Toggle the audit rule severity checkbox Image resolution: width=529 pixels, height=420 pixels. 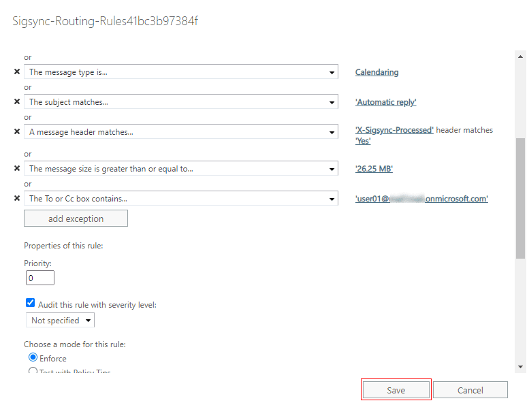tap(30, 304)
